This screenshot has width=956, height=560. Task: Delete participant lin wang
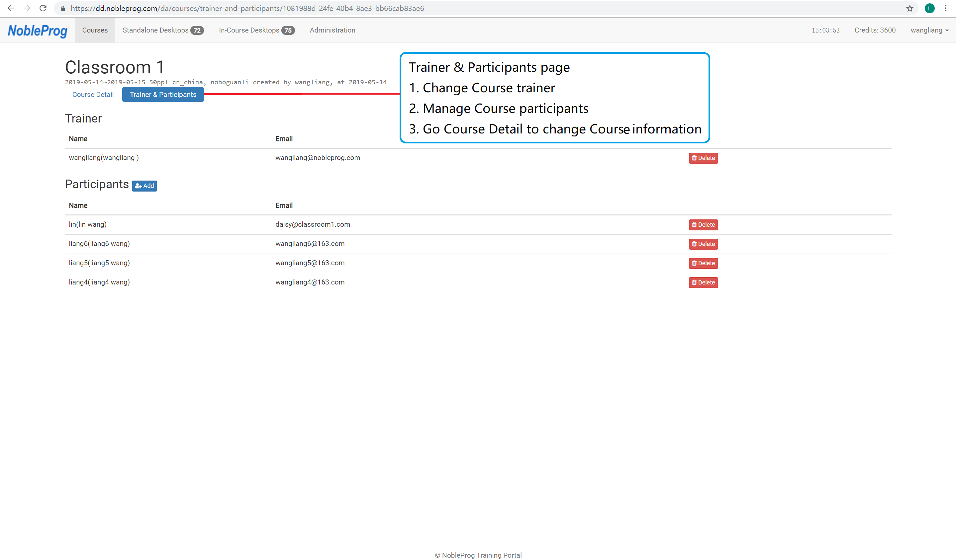coord(703,225)
